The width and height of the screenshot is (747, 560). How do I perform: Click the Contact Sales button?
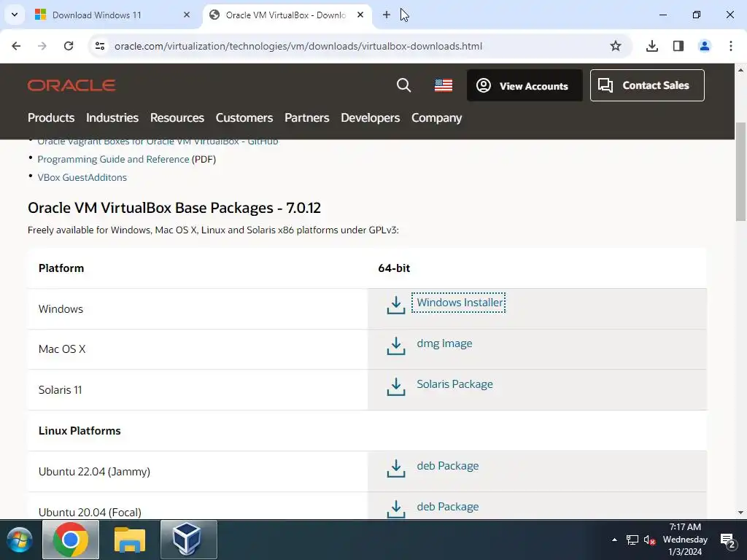click(x=647, y=85)
